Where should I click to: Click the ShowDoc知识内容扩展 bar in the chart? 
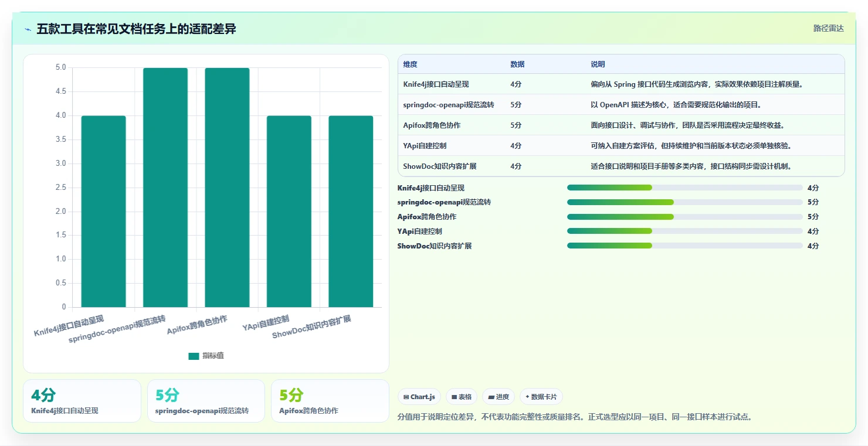[351, 211]
